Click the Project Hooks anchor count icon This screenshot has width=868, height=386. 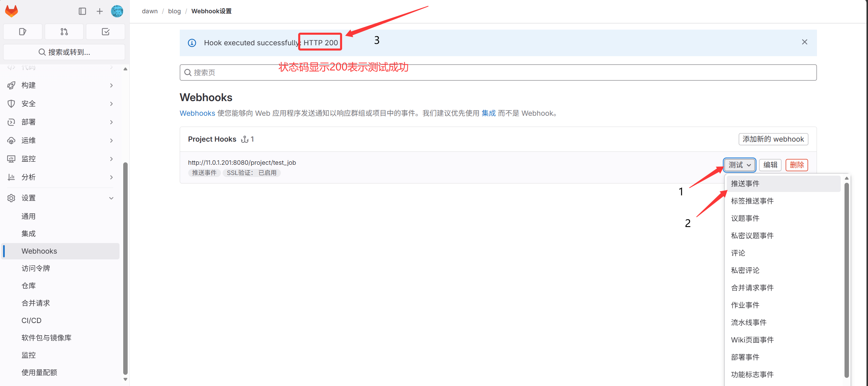[245, 139]
